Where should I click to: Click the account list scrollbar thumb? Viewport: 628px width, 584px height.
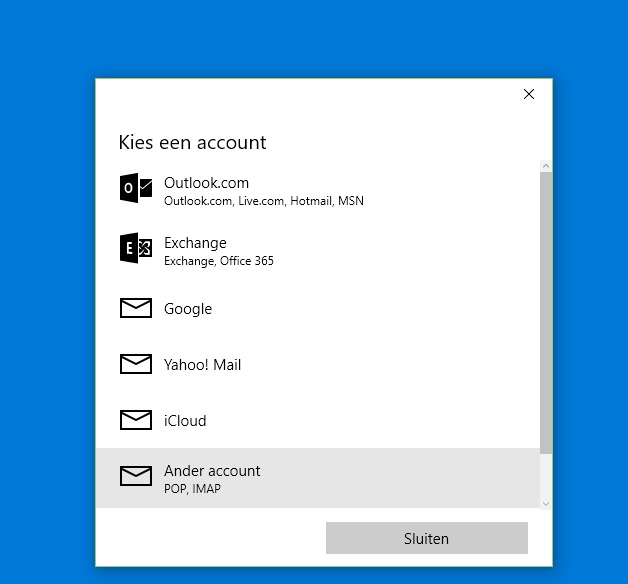tap(546, 313)
